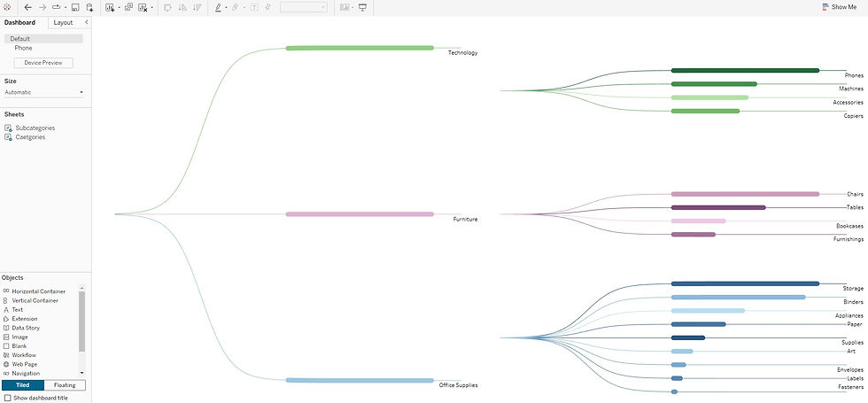Redo using the forward arrow icon
868x403 pixels.
coord(43,7)
